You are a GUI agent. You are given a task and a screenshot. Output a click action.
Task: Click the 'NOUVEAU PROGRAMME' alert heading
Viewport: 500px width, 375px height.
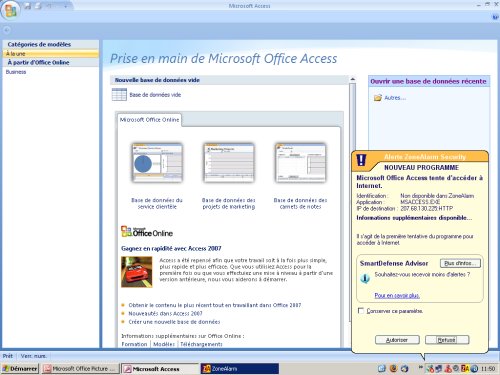421,167
